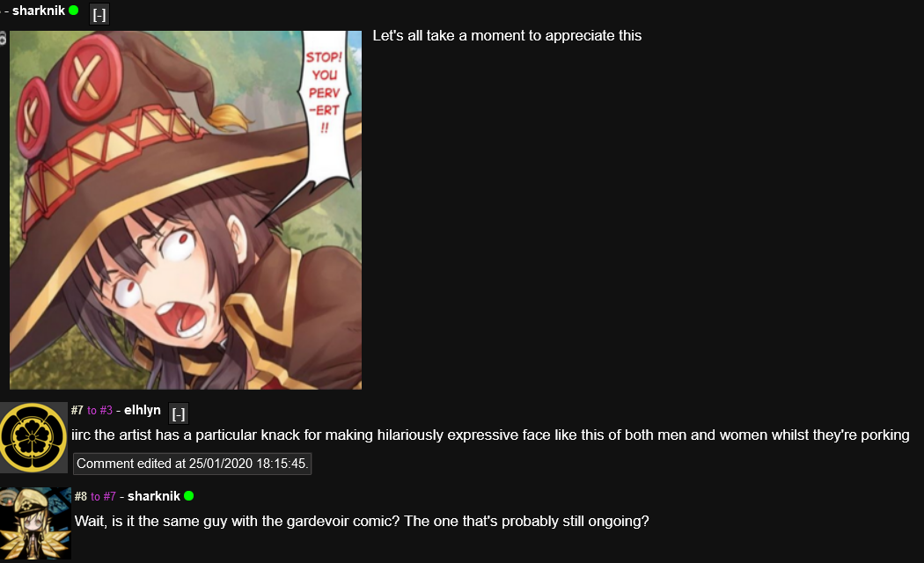Viewport: 924px width, 563px height.
Task: Click the partially visible icon left of the image
Action: tap(3, 39)
